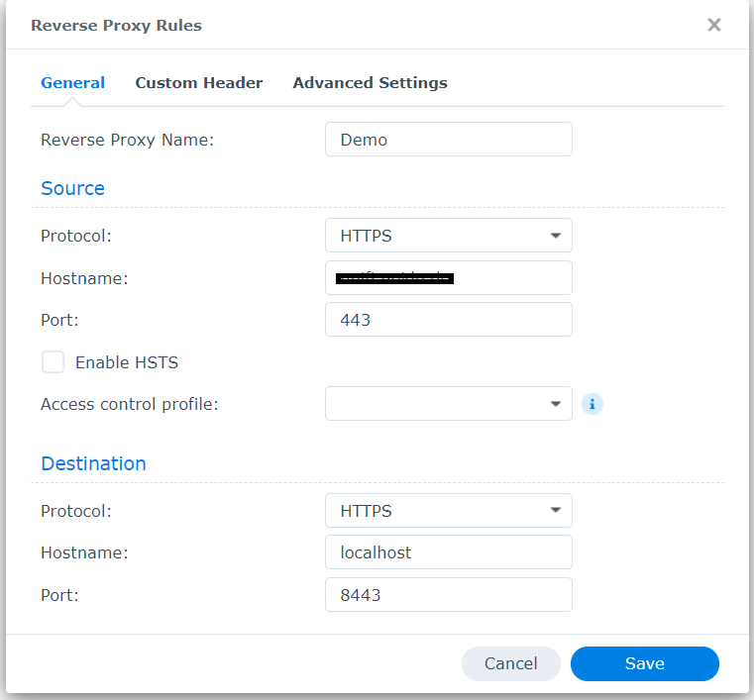
Task: Click the Cancel button
Action: tap(510, 663)
